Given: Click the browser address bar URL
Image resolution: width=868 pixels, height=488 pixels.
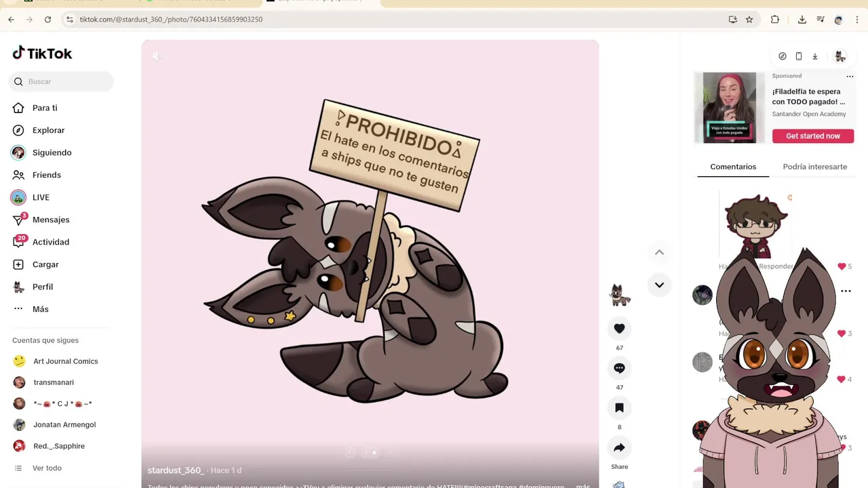Looking at the screenshot, I should 171,20.
